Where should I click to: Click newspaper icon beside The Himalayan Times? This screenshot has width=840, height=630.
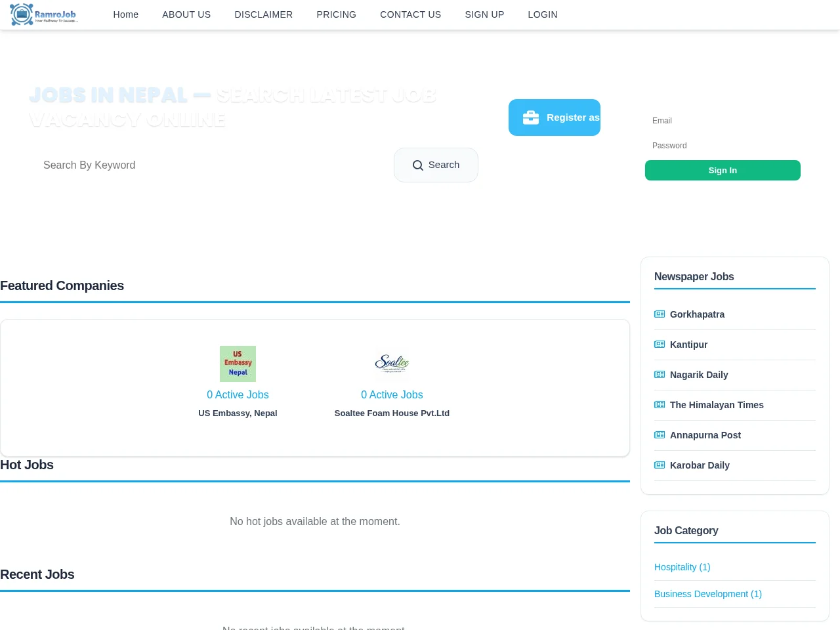click(660, 405)
